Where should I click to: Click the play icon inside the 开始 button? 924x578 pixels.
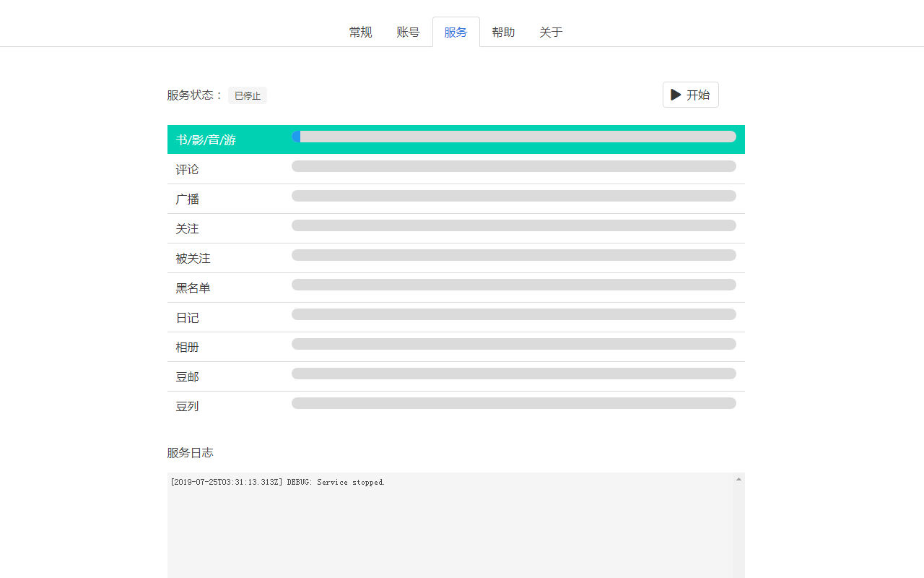[x=676, y=94]
